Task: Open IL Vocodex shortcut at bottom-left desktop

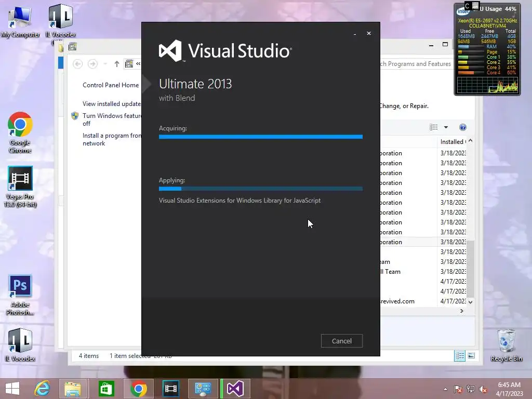Action: 20,345
